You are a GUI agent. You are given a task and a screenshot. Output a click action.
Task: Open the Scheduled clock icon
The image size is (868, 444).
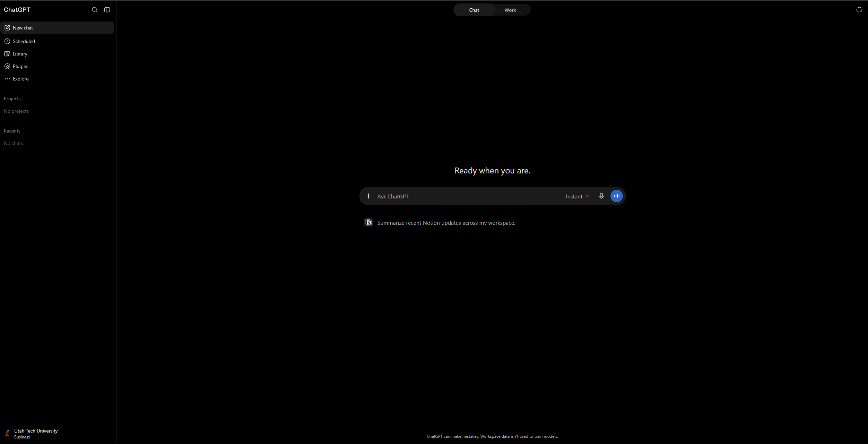[x=7, y=41]
